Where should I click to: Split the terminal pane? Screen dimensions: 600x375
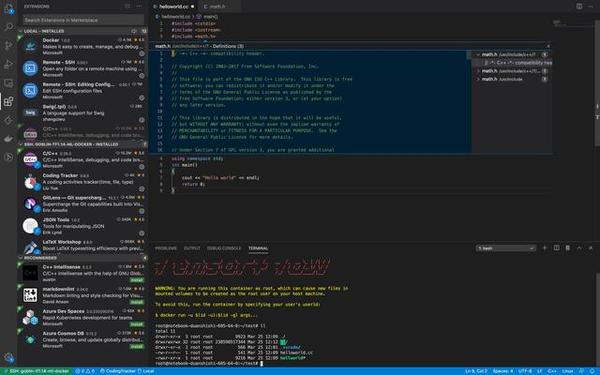coord(556,248)
